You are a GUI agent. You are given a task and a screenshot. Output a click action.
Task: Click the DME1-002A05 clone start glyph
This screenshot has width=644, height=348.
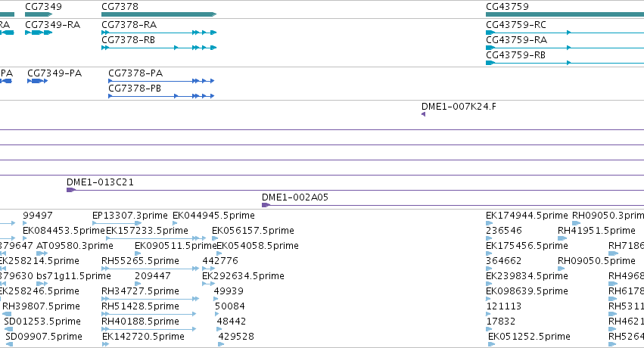[266, 205]
